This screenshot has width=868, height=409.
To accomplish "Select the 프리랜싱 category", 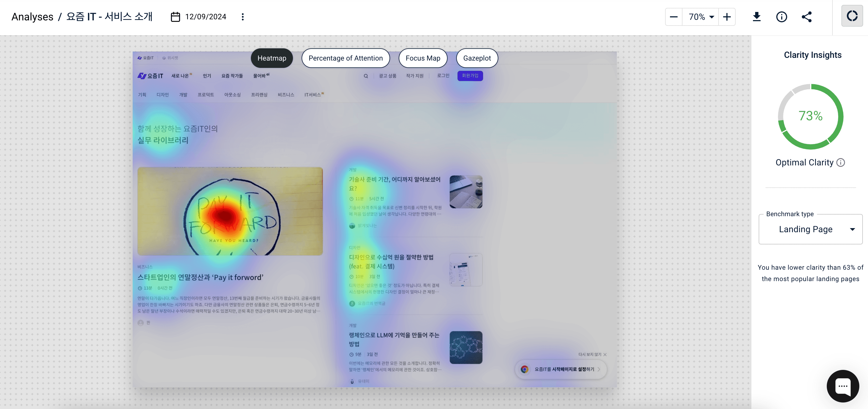I will point(259,95).
